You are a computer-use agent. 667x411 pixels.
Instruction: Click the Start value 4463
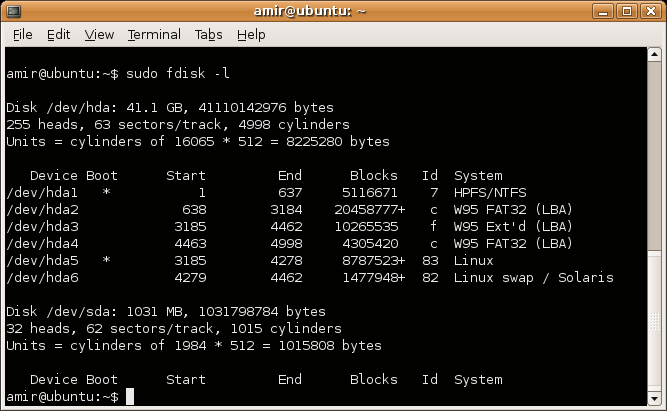(x=190, y=243)
